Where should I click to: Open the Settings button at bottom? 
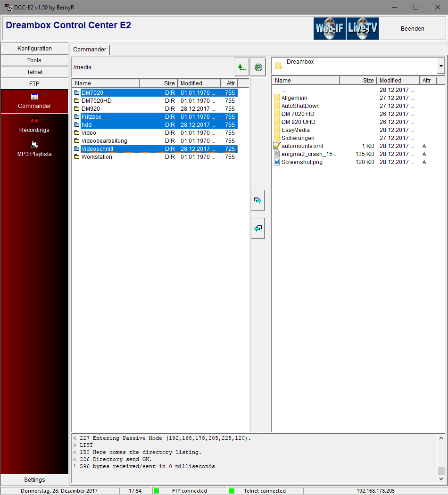tap(34, 479)
